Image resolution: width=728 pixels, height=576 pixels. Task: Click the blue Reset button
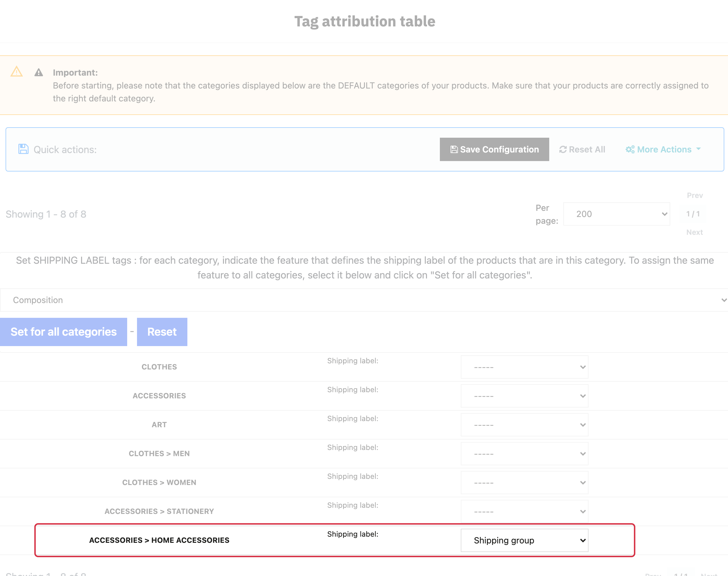(162, 332)
